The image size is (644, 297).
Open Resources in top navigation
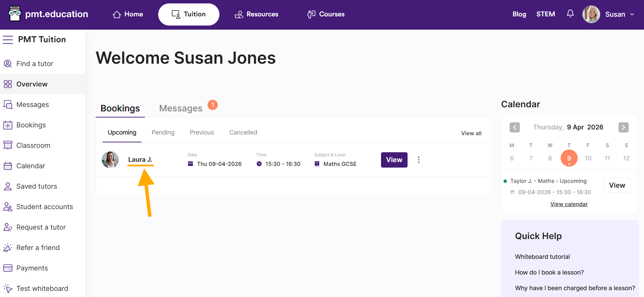pyautogui.click(x=257, y=14)
